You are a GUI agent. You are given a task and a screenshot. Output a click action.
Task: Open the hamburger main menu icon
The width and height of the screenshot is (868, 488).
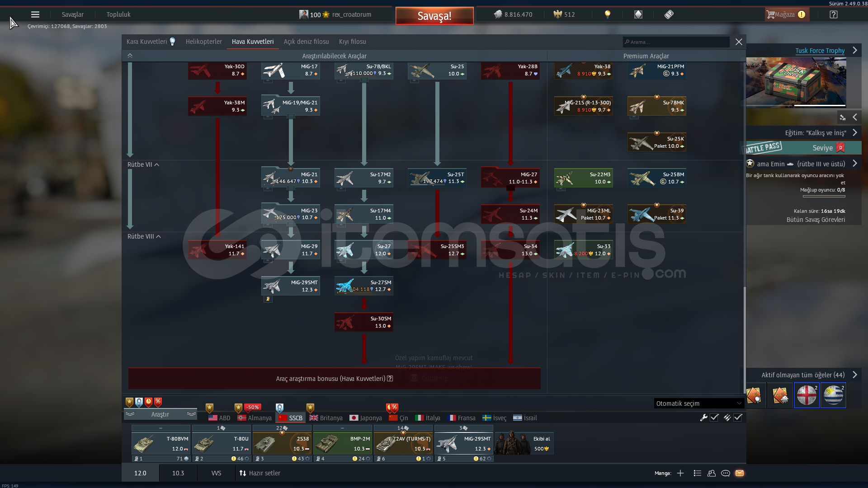(35, 14)
